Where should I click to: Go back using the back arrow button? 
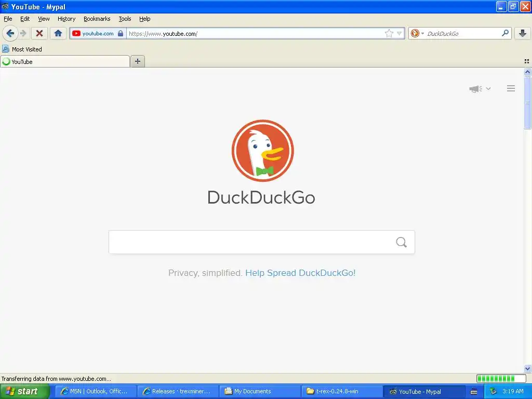(x=10, y=33)
